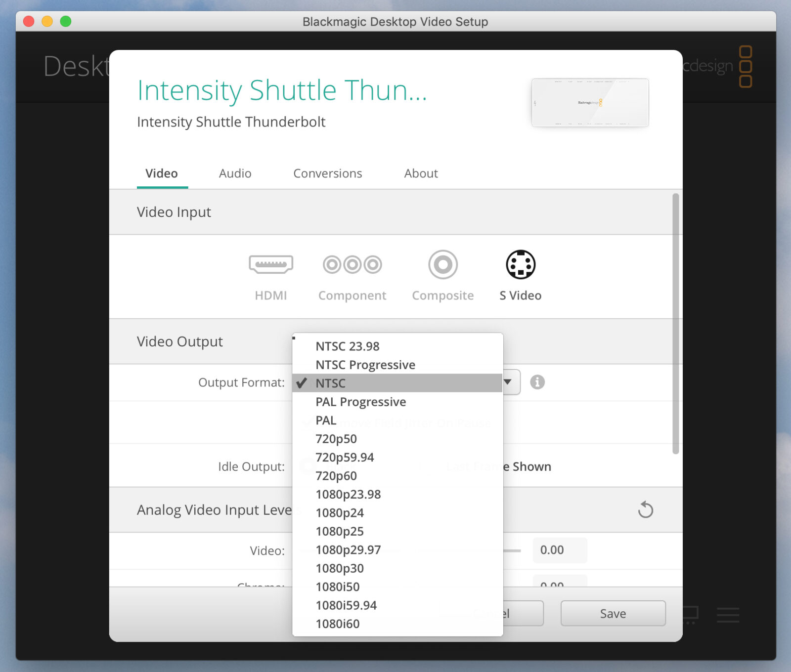Go to the About tab
The width and height of the screenshot is (791, 672).
421,173
